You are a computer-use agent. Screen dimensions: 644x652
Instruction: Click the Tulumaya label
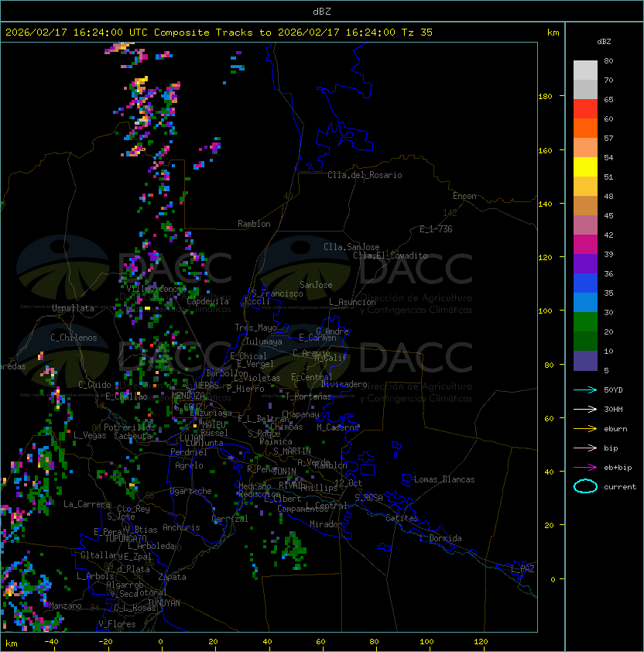pos(264,341)
